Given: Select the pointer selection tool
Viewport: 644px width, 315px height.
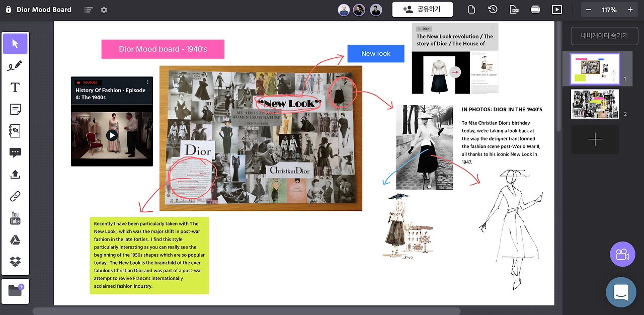Looking at the screenshot, I should [15, 44].
